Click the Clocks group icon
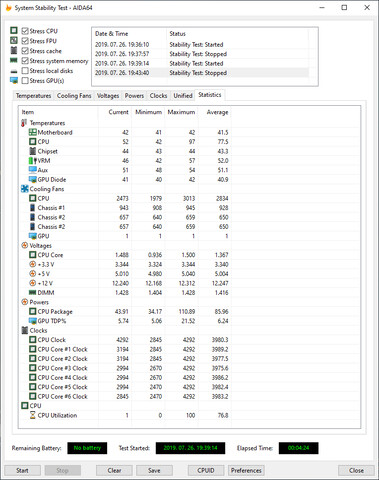Image resolution: width=379 pixels, height=480 pixels. pos(24,330)
